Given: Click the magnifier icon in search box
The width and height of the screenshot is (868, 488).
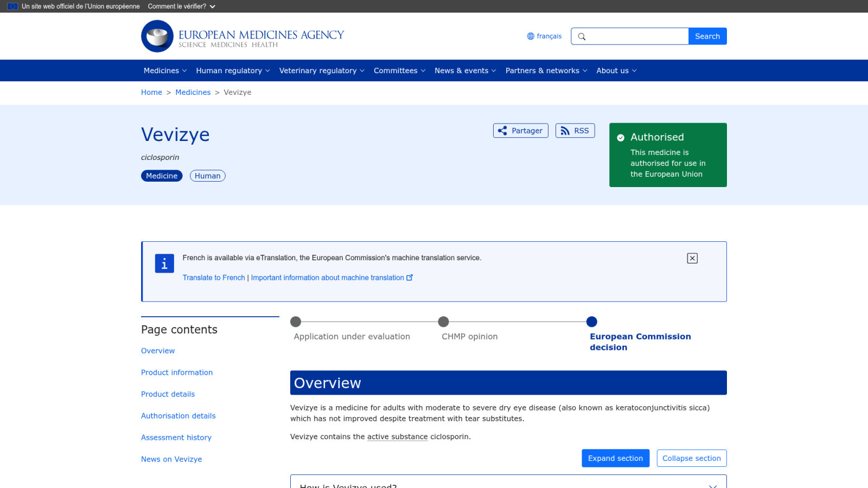Looking at the screenshot, I should [x=582, y=36].
